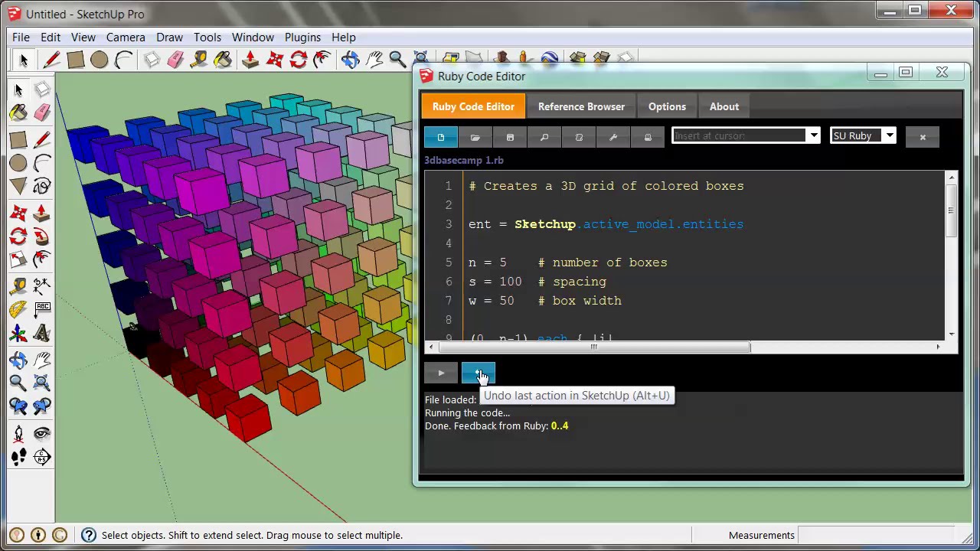The height and width of the screenshot is (551, 980).
Task: Open the Options tab
Action: coord(667,106)
